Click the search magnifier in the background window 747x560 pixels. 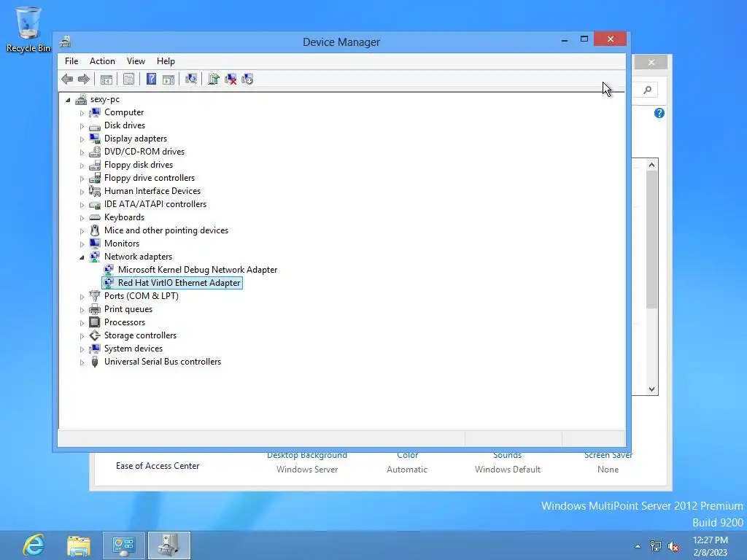click(x=648, y=90)
